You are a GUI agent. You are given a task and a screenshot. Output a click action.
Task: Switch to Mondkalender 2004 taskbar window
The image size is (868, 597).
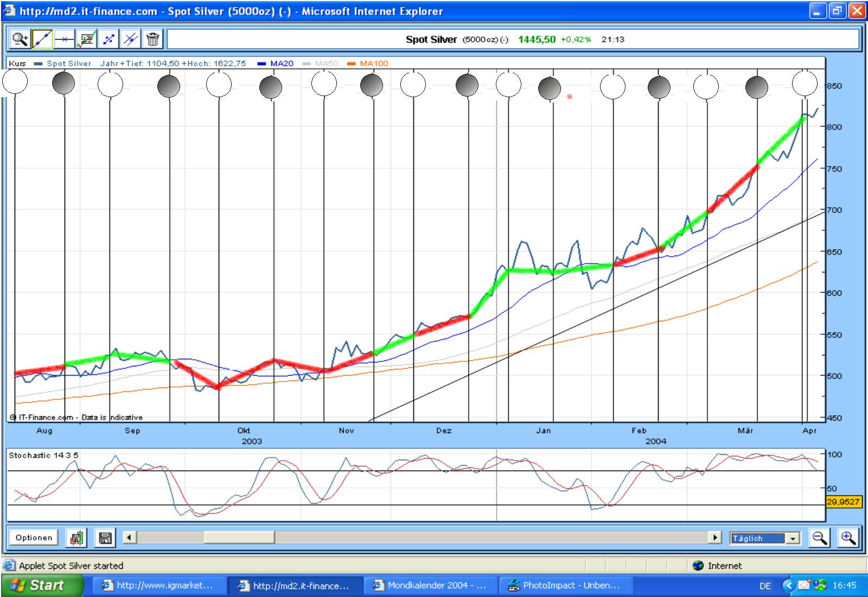point(429,586)
